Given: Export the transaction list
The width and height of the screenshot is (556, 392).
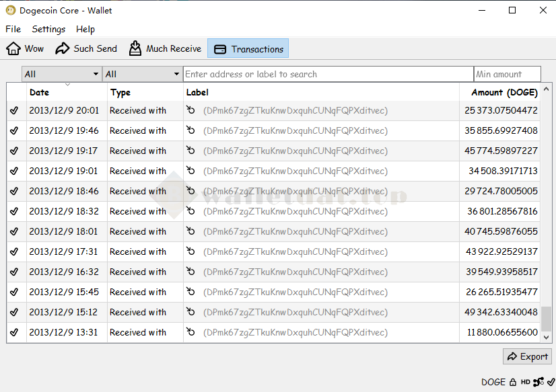Looking at the screenshot, I should [x=527, y=356].
